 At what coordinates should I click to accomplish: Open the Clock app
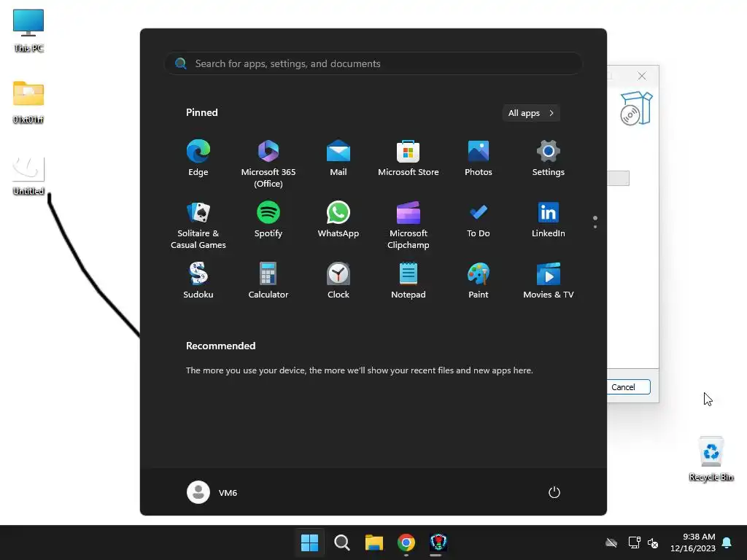[x=338, y=281]
